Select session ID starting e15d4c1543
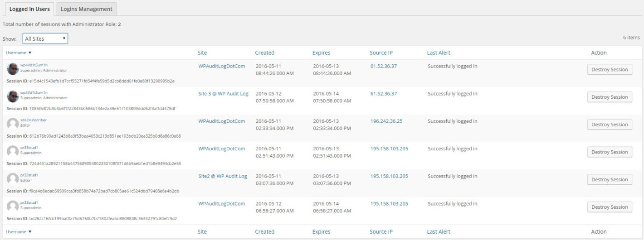Screen dimensions: 644x240 [x=102, y=81]
